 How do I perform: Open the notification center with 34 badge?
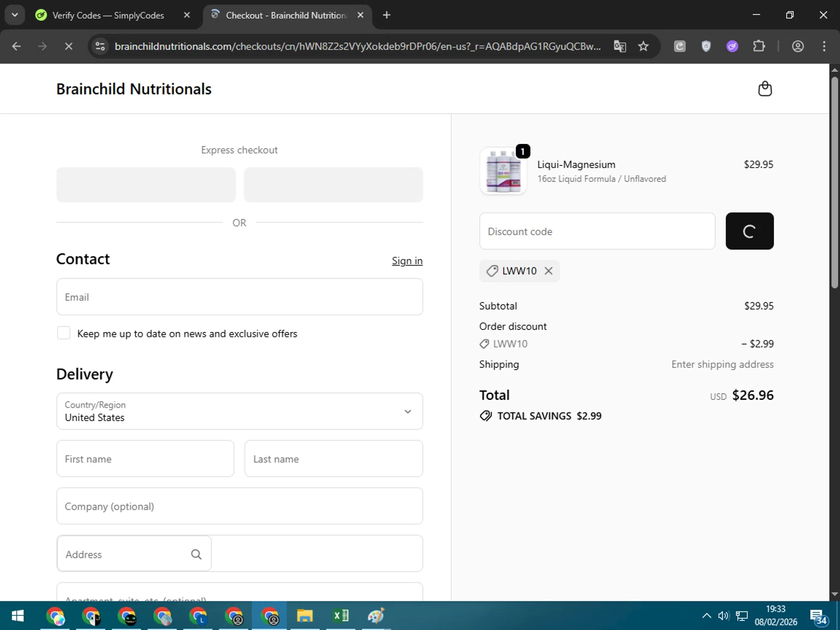click(x=819, y=617)
